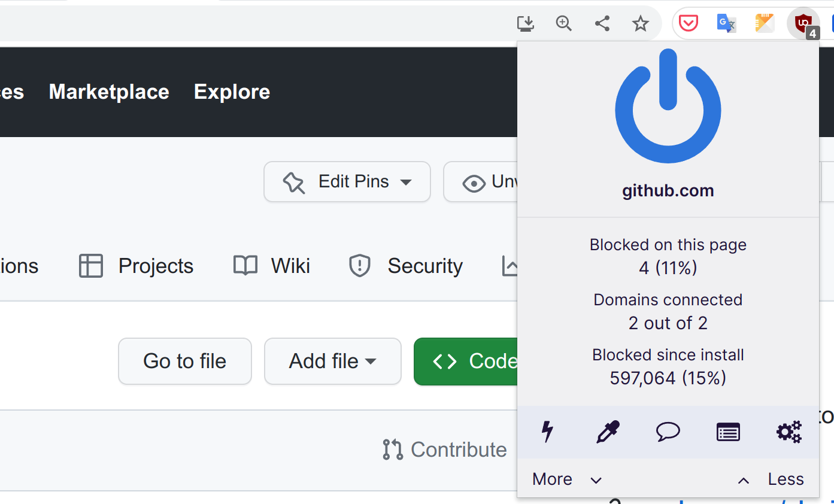This screenshot has width=834, height=504.
Task: Enter element zapper mode (lightning icon)
Action: tap(547, 432)
